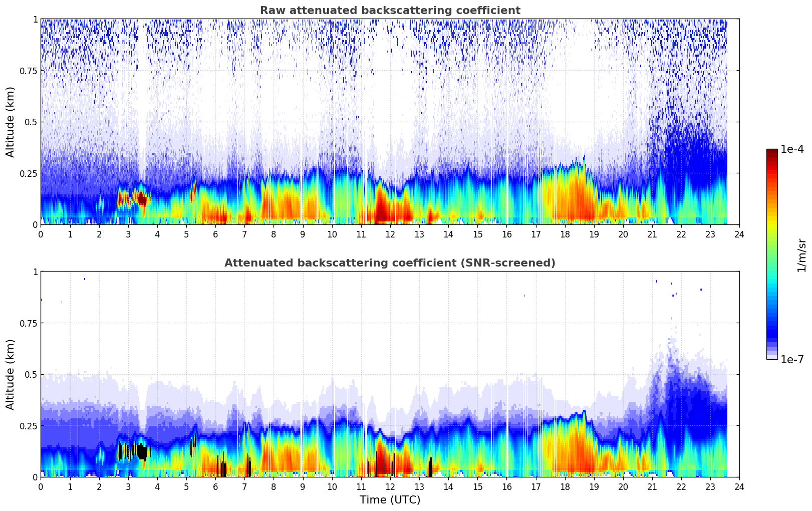Select hour 18 tick on bottom plot axis
The height and width of the screenshot is (511, 812).
[565, 486]
